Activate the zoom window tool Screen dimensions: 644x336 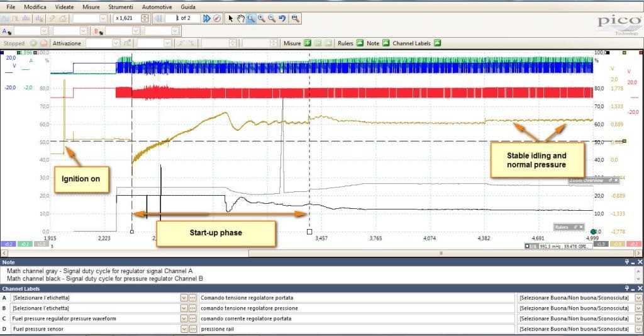tap(251, 18)
